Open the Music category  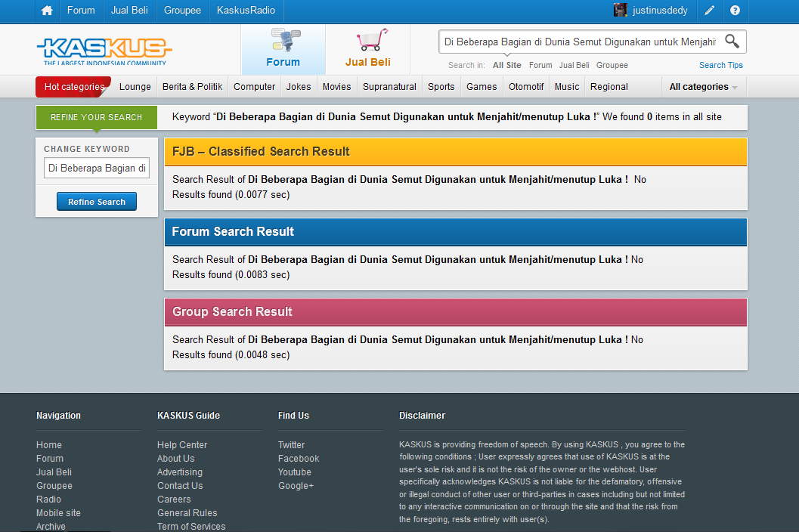point(567,87)
